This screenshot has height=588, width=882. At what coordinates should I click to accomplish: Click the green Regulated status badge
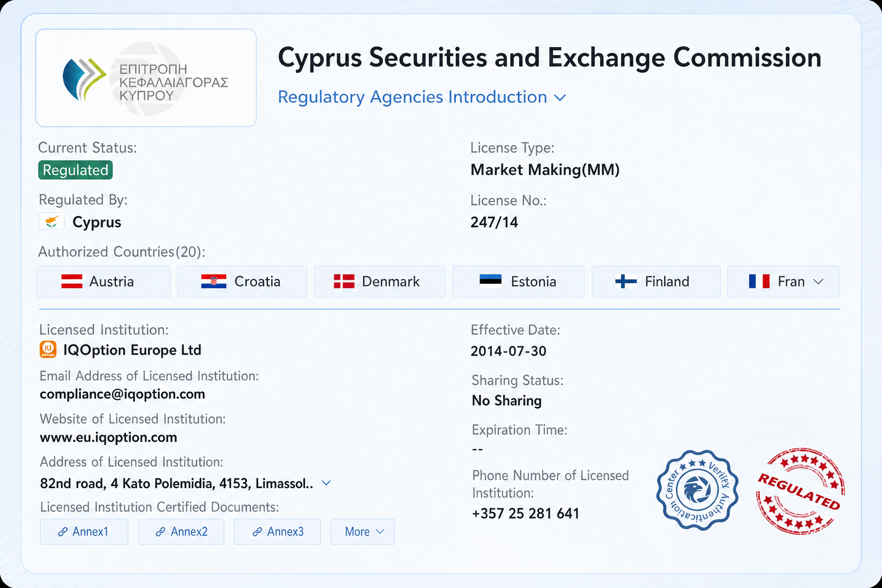pos(75,170)
